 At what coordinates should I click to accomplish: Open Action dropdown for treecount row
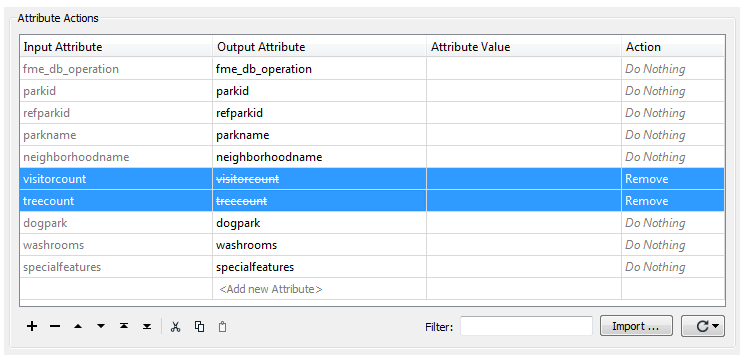click(673, 201)
